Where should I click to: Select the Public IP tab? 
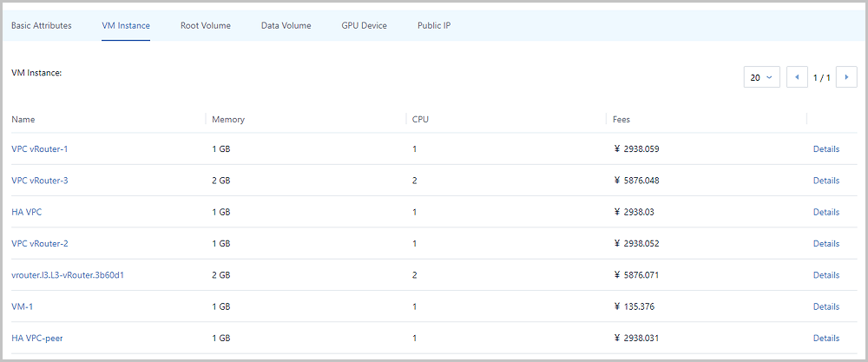[434, 25]
